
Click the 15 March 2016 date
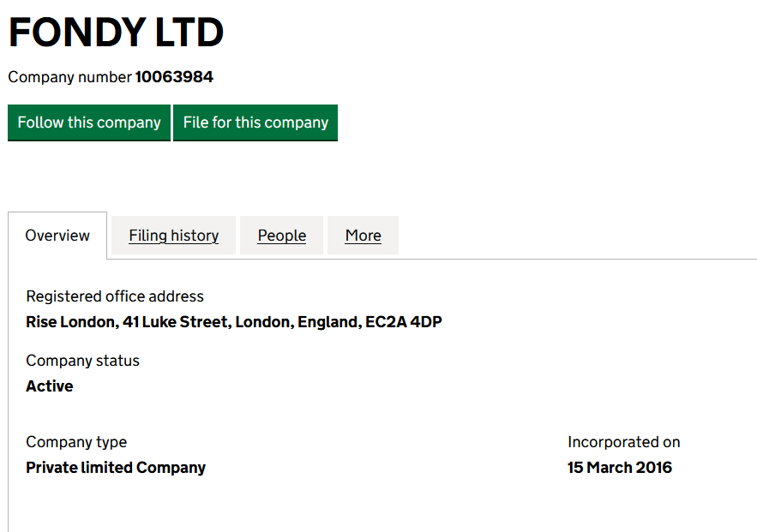point(620,468)
